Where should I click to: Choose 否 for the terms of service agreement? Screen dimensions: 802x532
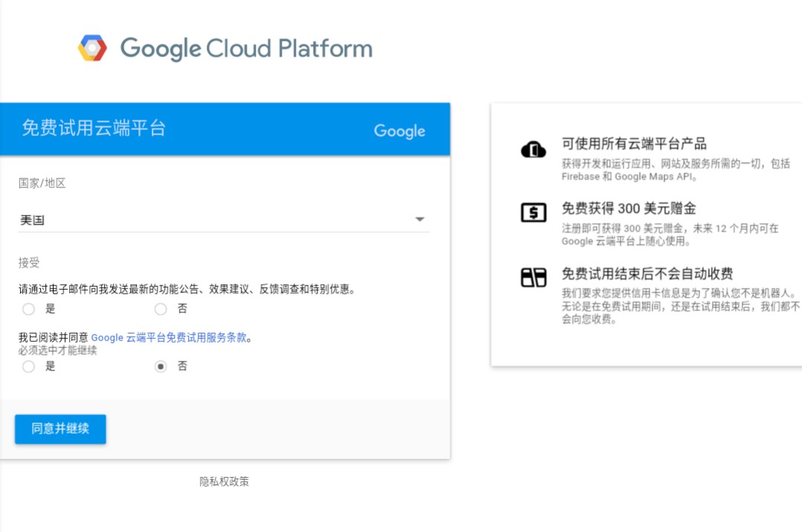pos(161,366)
